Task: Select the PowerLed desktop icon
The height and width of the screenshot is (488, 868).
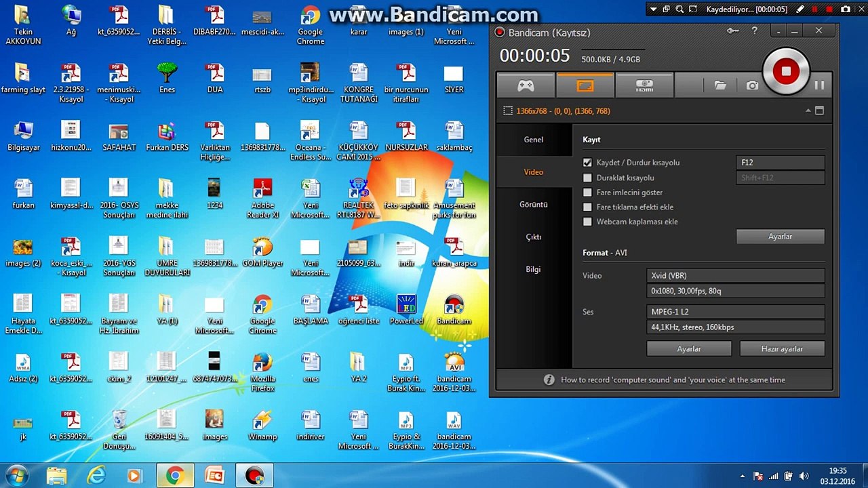Action: 406,310
